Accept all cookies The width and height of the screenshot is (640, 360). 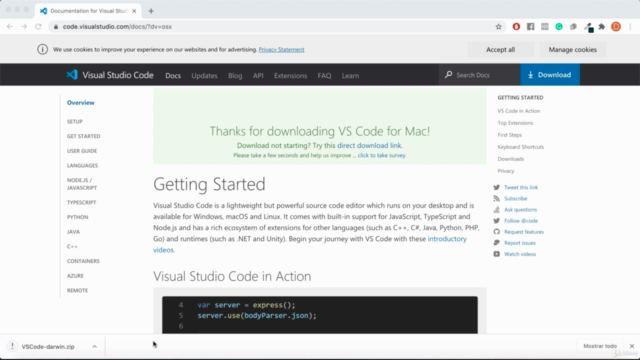click(x=500, y=49)
